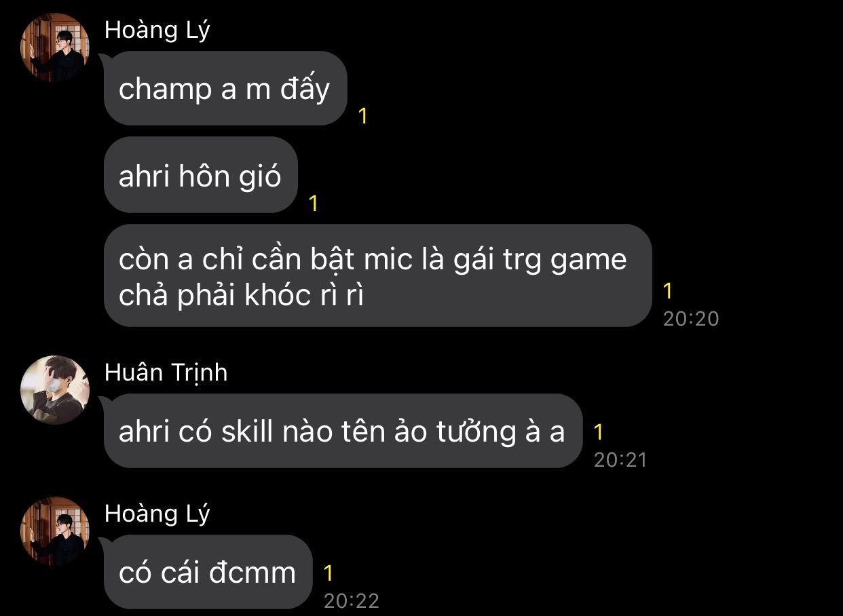Click the 20:20 timestamp
The width and height of the screenshot is (843, 616).
coord(691,318)
